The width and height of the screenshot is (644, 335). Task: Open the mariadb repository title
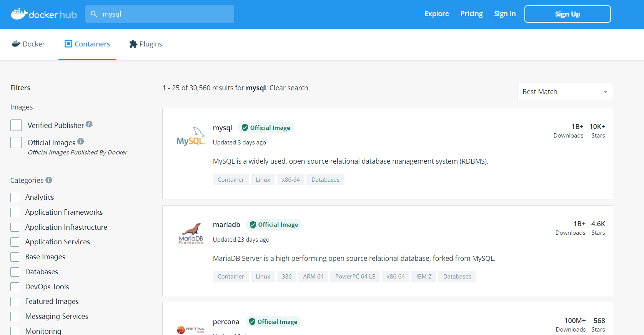tap(226, 225)
